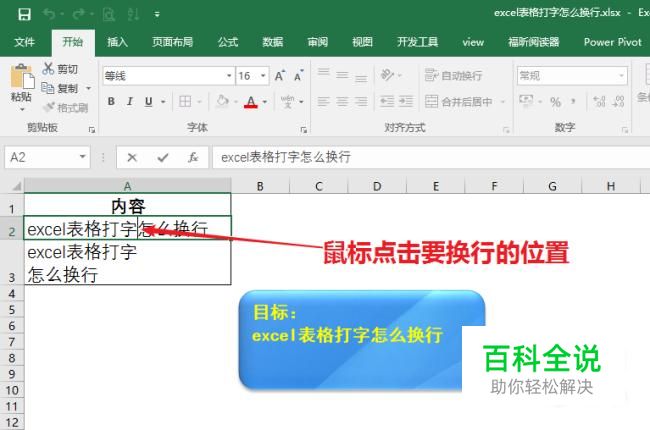The image size is (650, 430).
Task: Click the Redo arrow icon
Action: [x=78, y=15]
